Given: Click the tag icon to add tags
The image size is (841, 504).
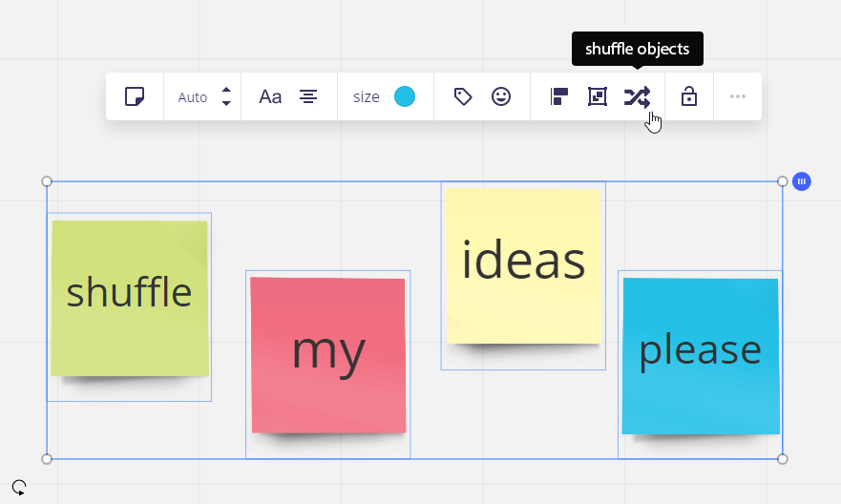Looking at the screenshot, I should pyautogui.click(x=463, y=96).
